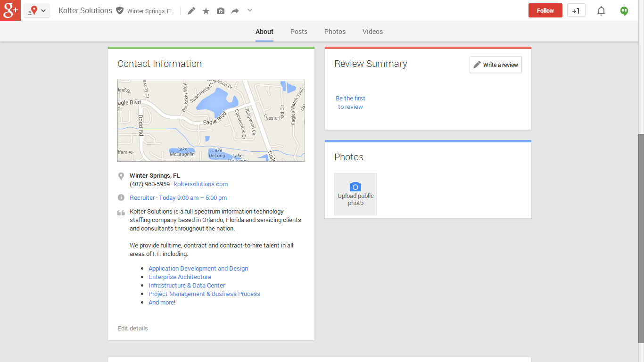
Task: Open the Local pages dropdown with map pin
Action: [37, 10]
